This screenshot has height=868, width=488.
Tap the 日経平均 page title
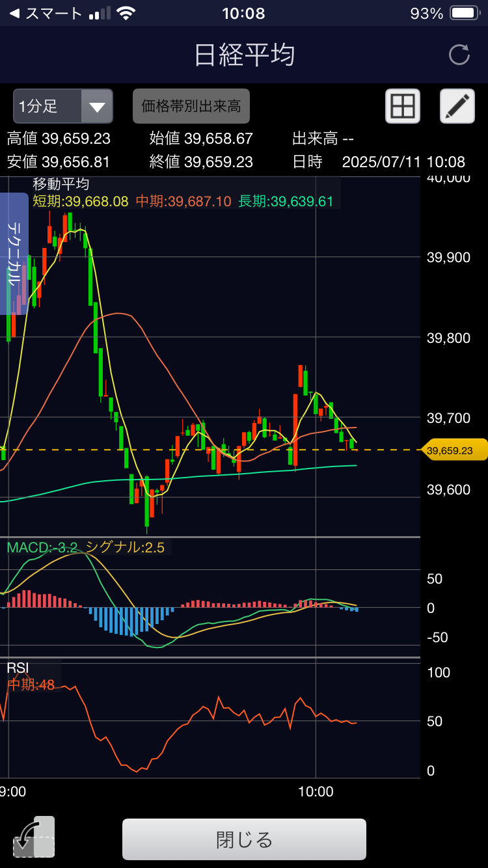tap(244, 55)
